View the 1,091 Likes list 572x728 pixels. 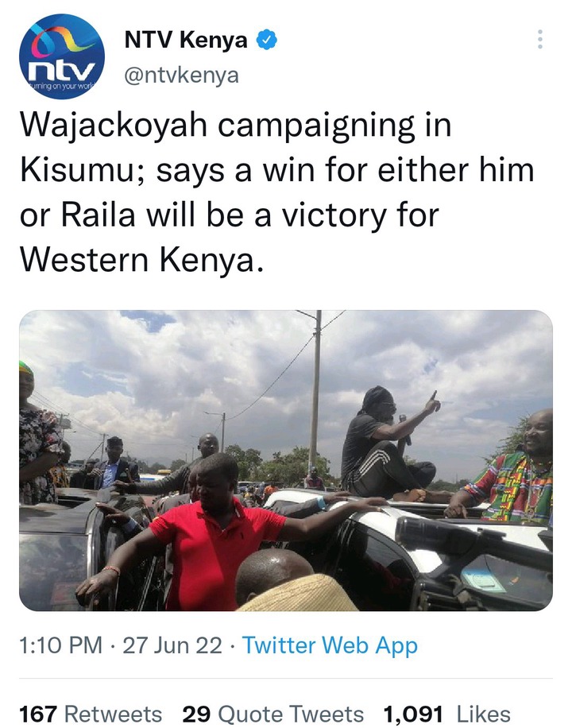tap(447, 715)
